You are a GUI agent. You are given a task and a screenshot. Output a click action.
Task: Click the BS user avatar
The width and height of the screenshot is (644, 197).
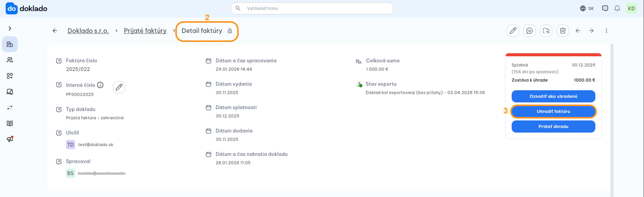pos(70,173)
